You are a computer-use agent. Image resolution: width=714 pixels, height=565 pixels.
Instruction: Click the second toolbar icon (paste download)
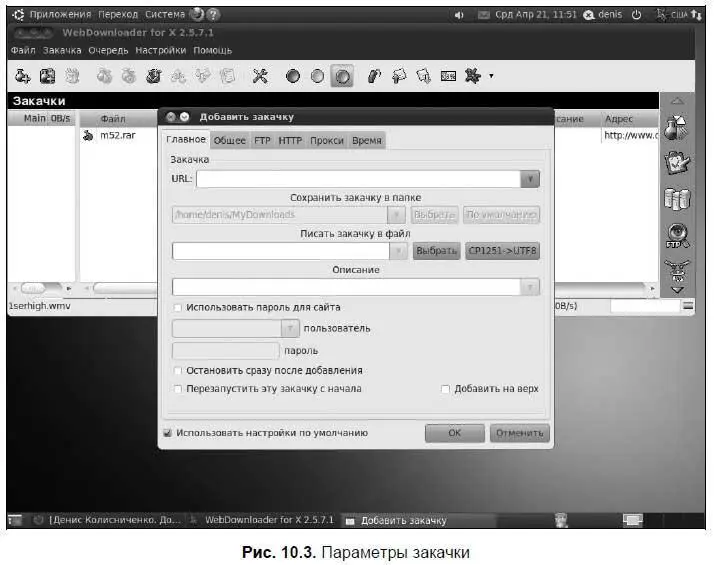[x=47, y=76]
